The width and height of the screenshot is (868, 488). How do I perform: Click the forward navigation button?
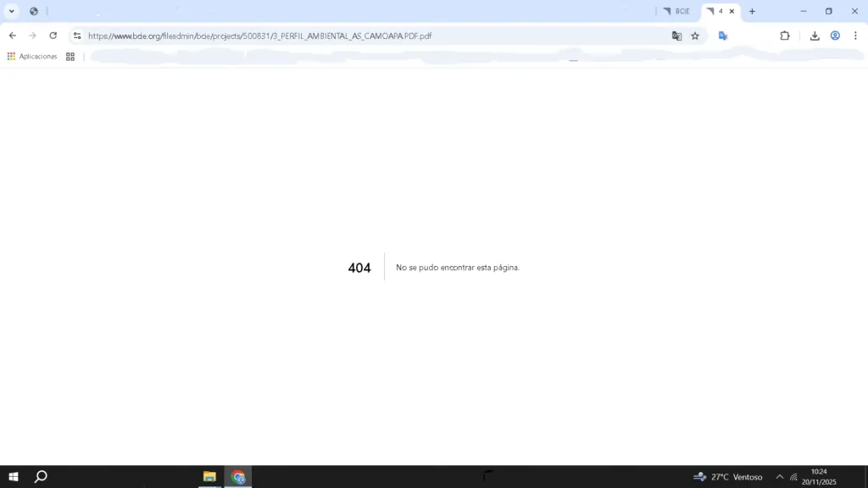tap(31, 36)
